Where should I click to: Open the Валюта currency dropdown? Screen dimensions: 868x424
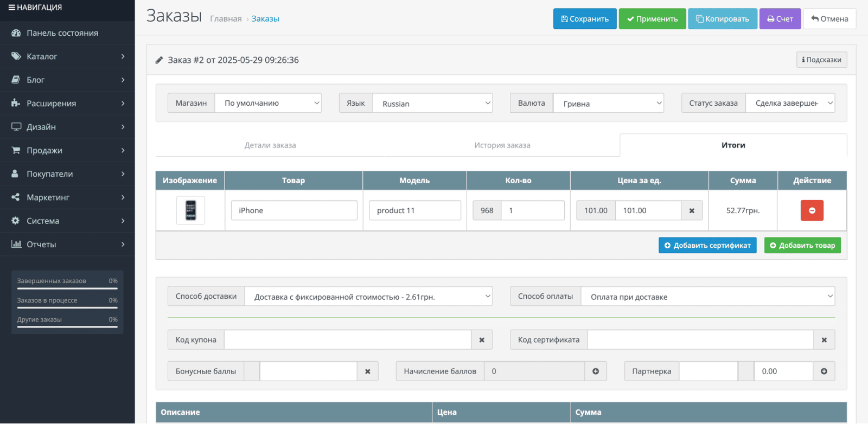coord(608,103)
